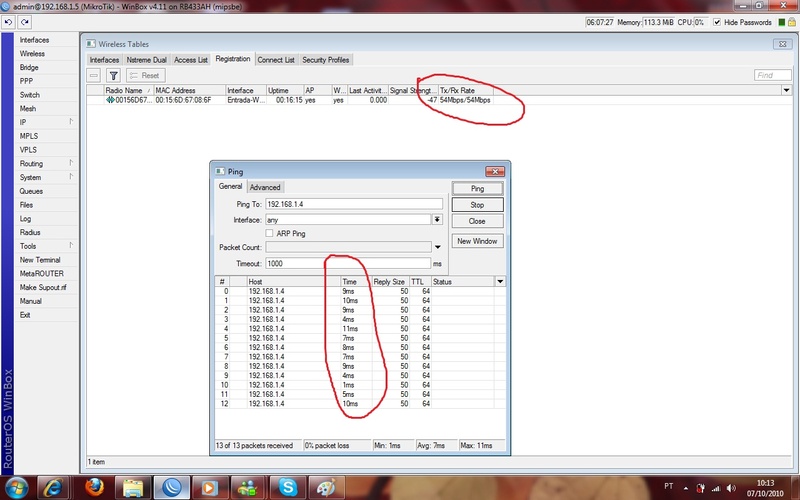
Task: Click the New Window button
Action: [477, 241]
